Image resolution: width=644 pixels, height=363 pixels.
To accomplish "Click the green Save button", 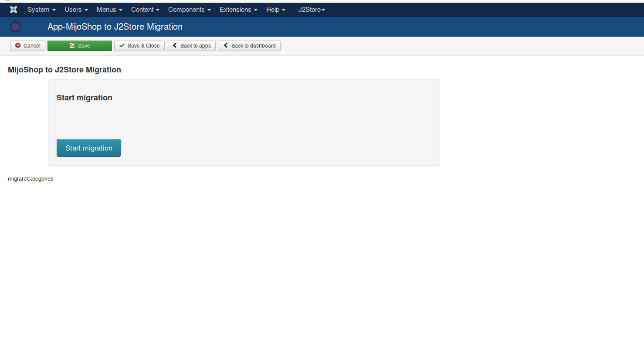I will (80, 46).
